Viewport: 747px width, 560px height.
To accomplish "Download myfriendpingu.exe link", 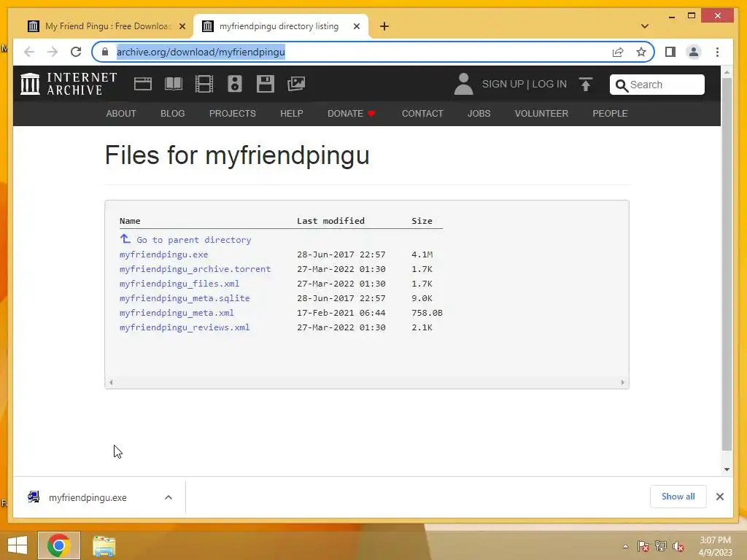I will pos(164,254).
